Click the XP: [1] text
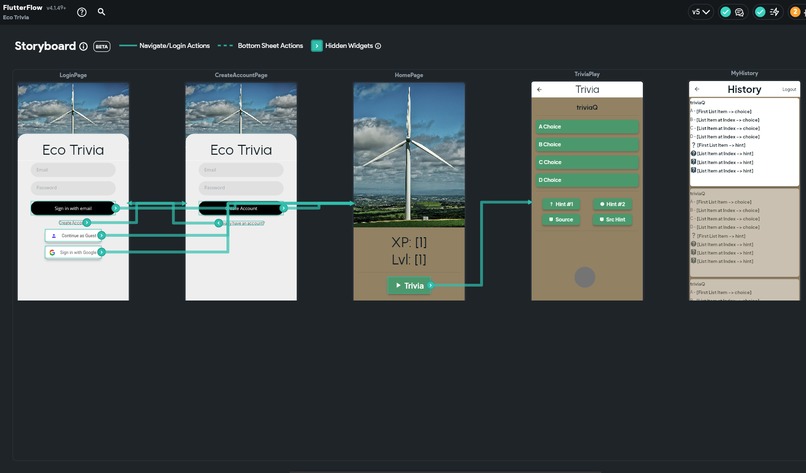The image size is (806, 473). click(409, 242)
